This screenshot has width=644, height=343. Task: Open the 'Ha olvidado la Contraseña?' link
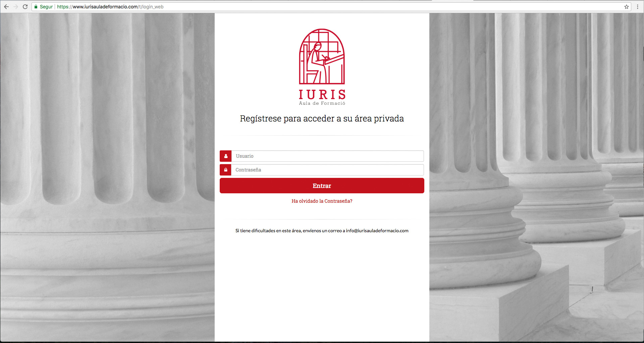pyautogui.click(x=322, y=201)
